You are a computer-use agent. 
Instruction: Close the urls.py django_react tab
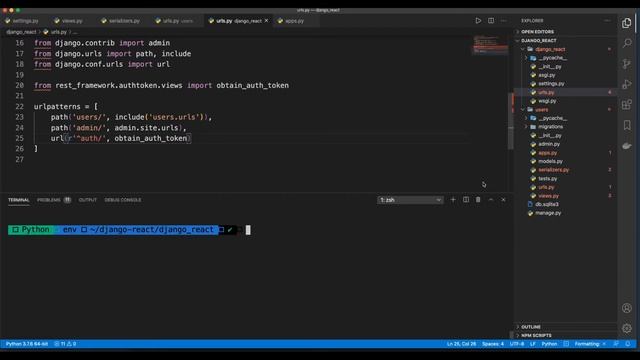point(266,20)
